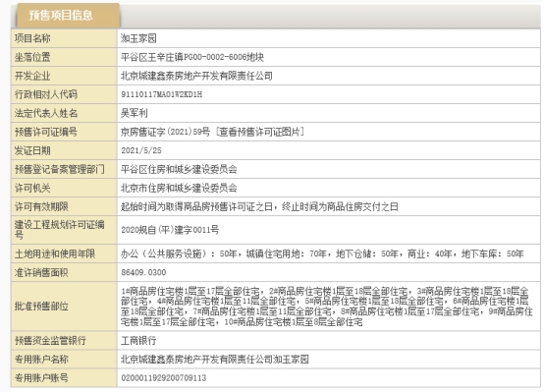Select the 专用账户账号 label

click(x=41, y=378)
